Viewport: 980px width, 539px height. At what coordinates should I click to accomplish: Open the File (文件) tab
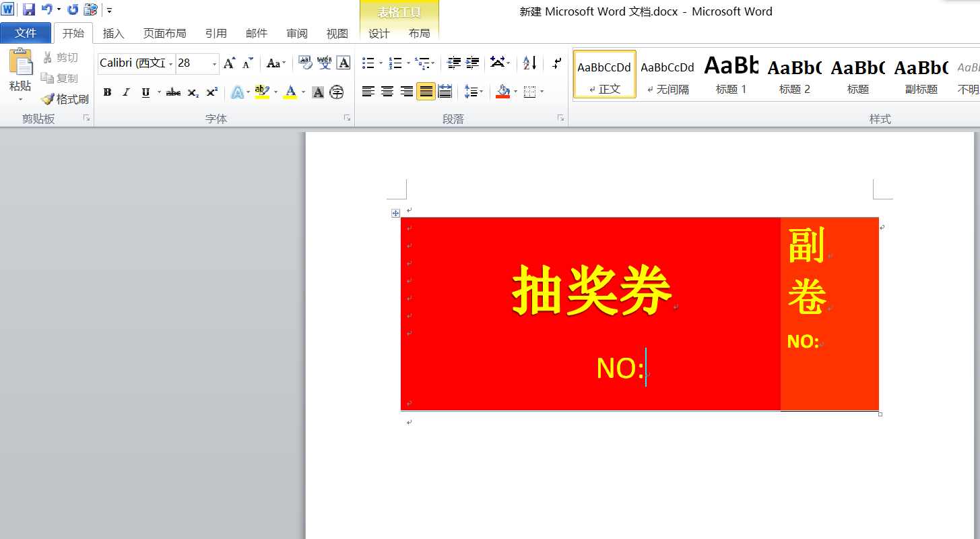point(26,33)
